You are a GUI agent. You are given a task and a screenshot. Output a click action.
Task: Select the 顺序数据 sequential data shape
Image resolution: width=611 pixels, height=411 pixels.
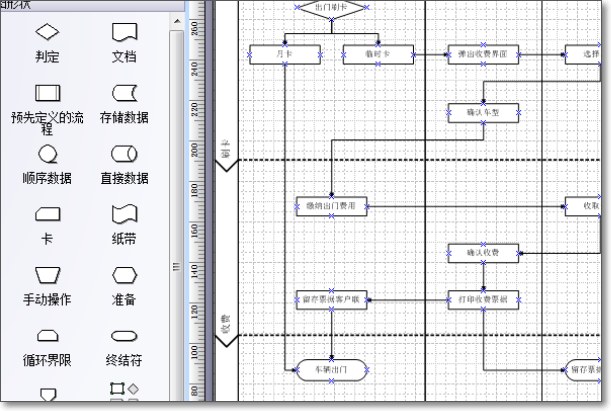pyautogui.click(x=48, y=154)
